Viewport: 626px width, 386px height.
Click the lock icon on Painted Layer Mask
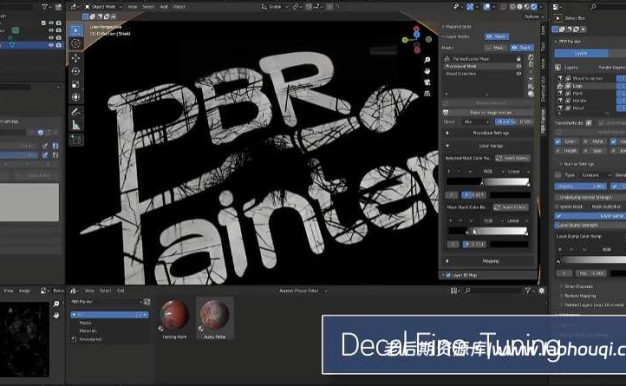point(519,59)
